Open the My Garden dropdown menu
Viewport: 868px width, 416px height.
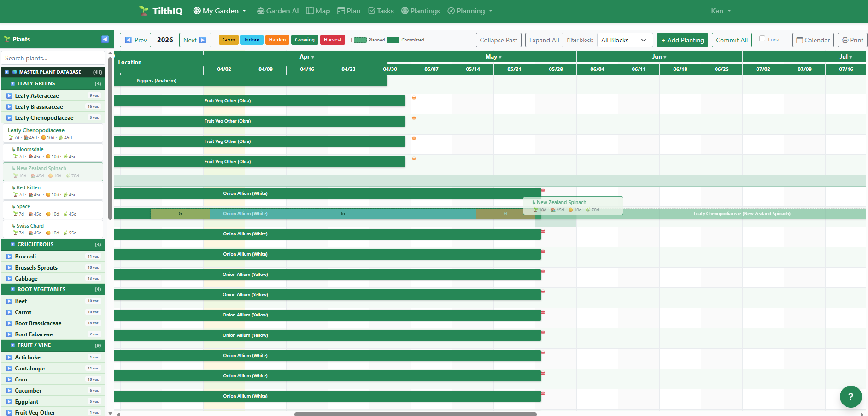coord(220,11)
